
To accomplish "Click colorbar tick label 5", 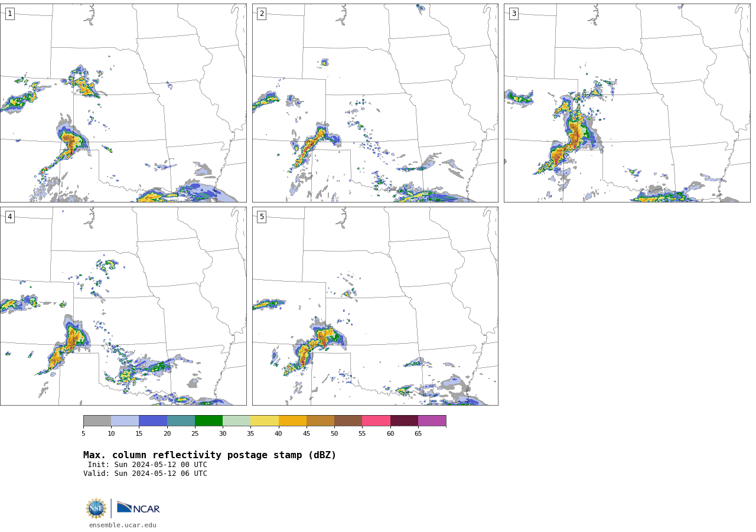I will pyautogui.click(x=83, y=434).
